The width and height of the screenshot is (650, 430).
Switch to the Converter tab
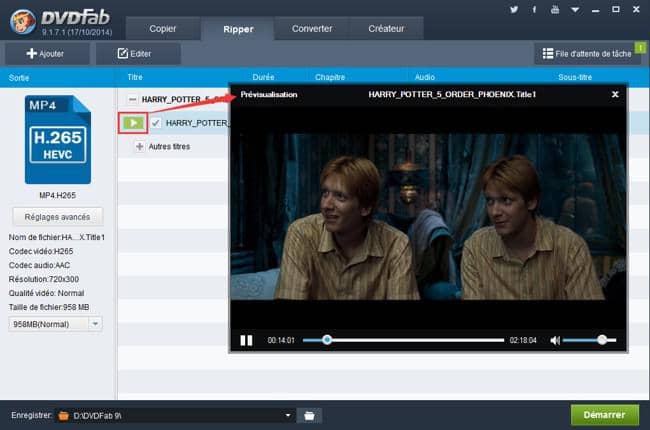tap(312, 29)
